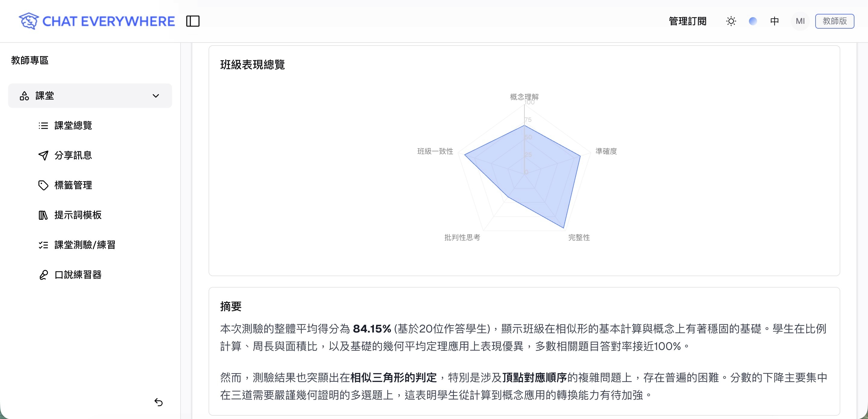Click the bold 84.15% score text
This screenshot has width=868, height=419.
[371, 328]
